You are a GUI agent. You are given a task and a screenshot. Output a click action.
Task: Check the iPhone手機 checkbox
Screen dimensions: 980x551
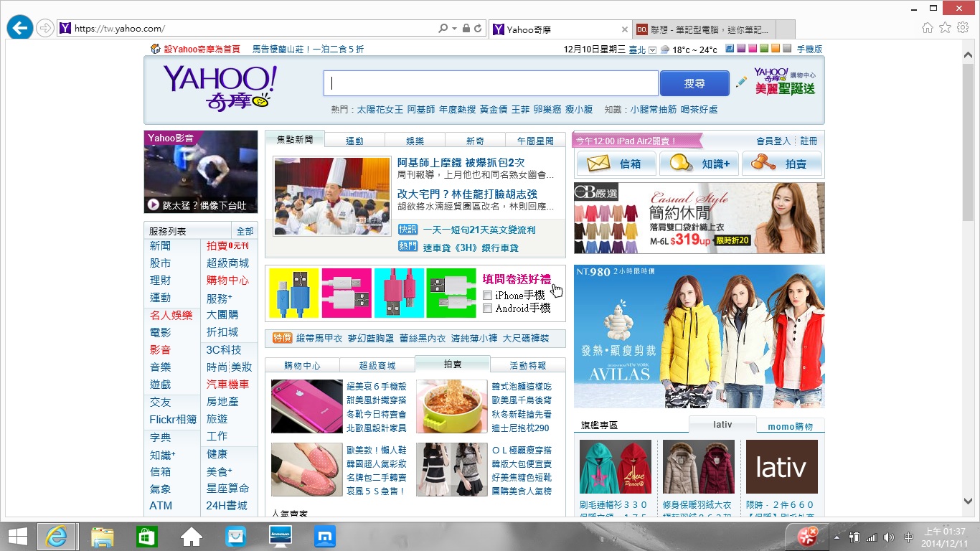click(488, 296)
